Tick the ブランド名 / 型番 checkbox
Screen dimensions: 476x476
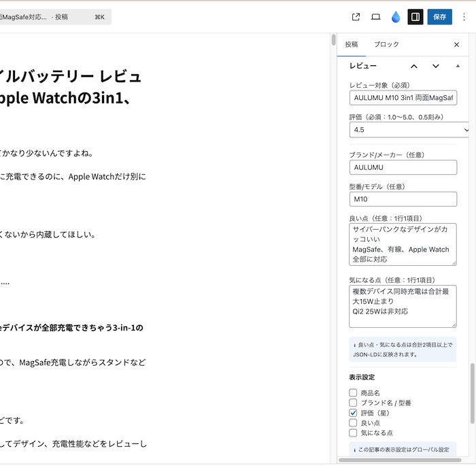353,403
